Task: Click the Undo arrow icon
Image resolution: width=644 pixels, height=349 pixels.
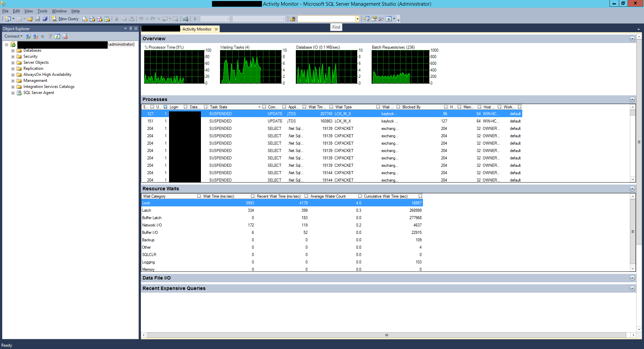Action: (x=141, y=19)
